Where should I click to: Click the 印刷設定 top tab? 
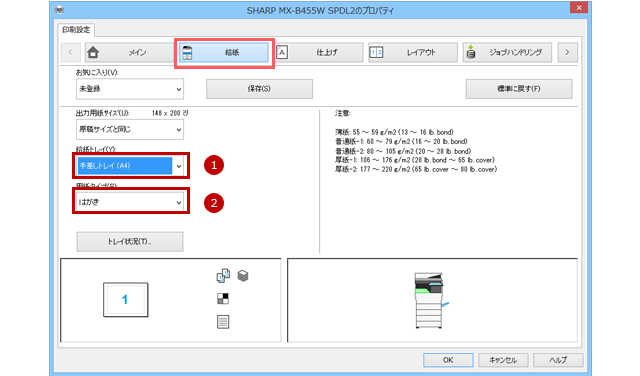pos(76,30)
